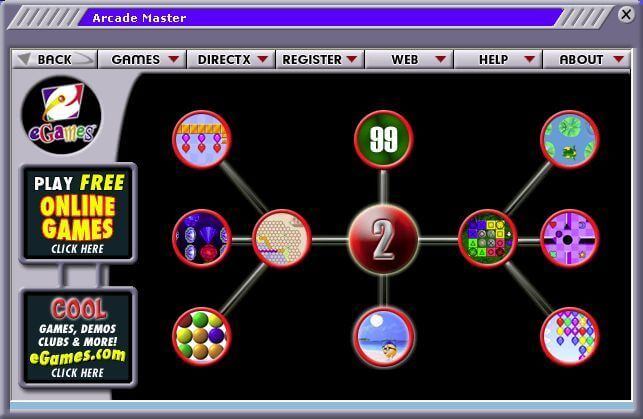Close the Arcade Master window

pos(626,15)
